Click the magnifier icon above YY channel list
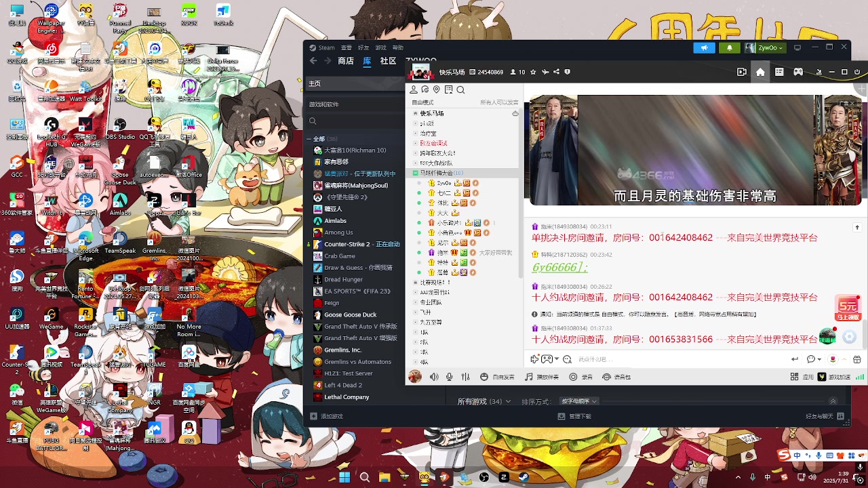Image resolution: width=868 pixels, height=488 pixels. [x=460, y=89]
